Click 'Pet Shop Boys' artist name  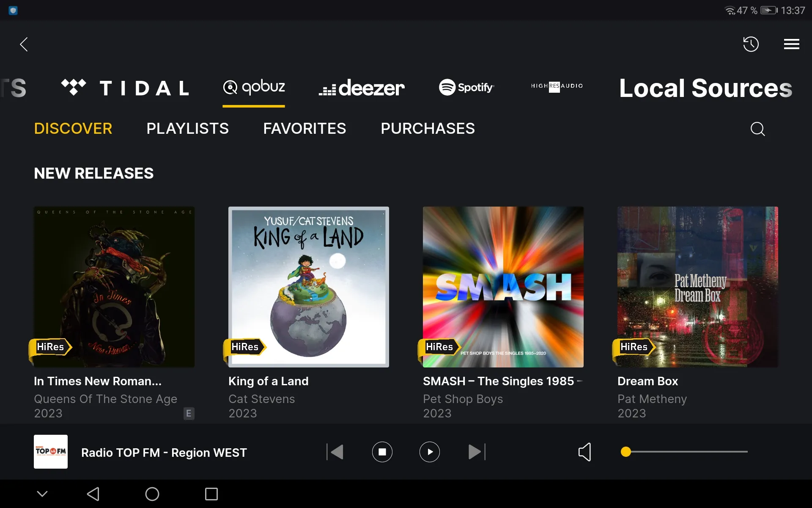coord(463,399)
